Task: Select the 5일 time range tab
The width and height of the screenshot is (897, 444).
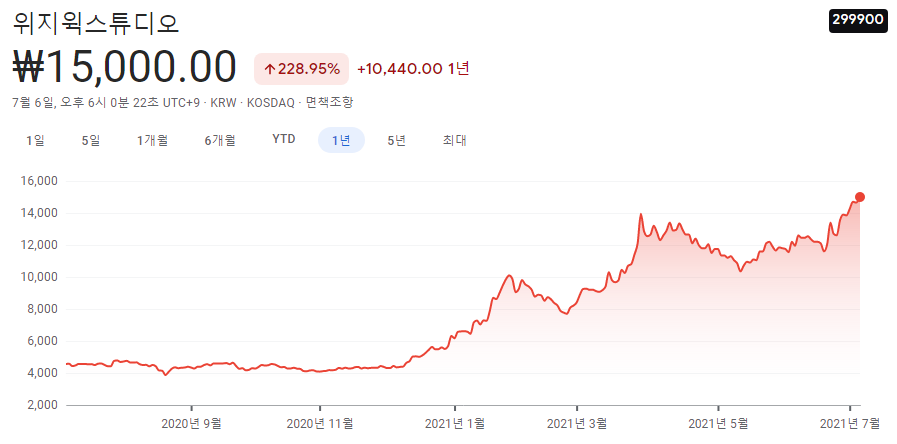Action: pyautogui.click(x=91, y=140)
